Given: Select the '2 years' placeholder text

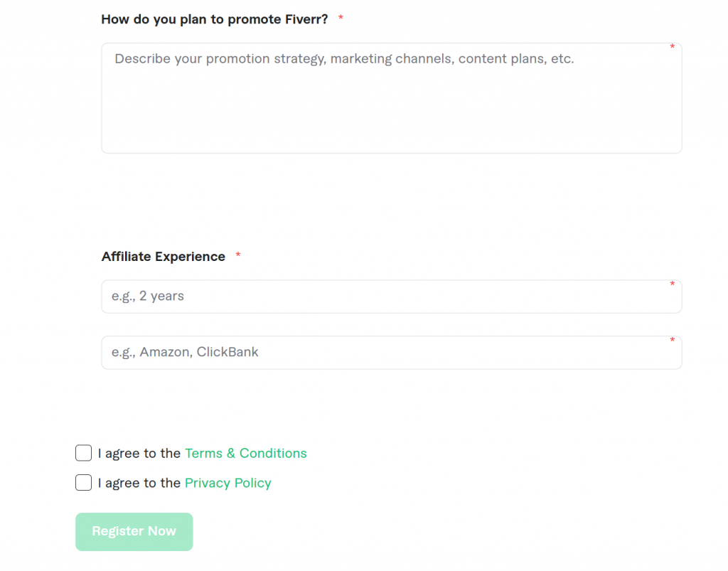Looking at the screenshot, I should pos(161,297).
